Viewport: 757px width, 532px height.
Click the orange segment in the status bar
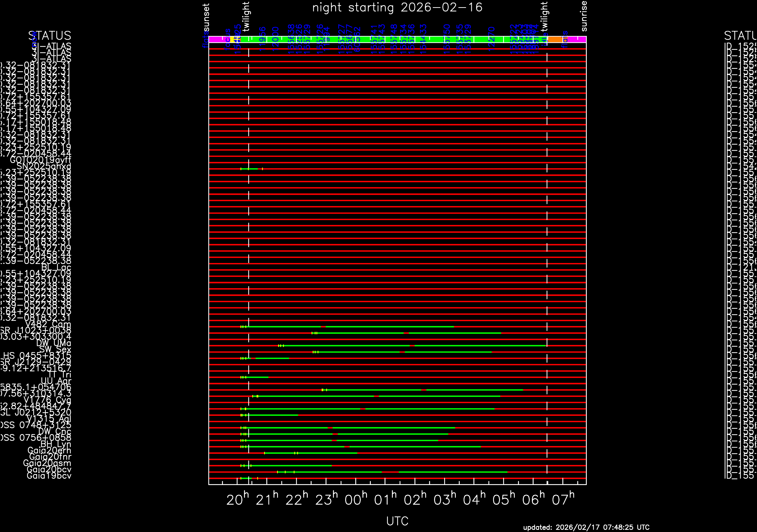(555, 40)
